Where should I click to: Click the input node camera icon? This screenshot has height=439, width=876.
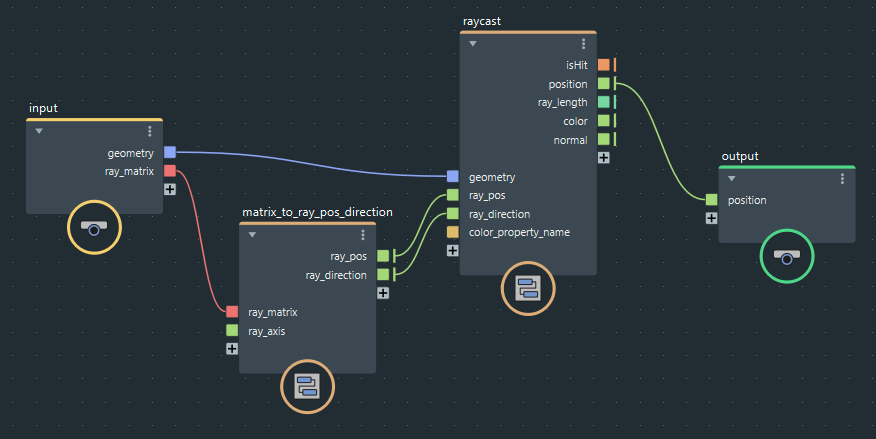[94, 229]
